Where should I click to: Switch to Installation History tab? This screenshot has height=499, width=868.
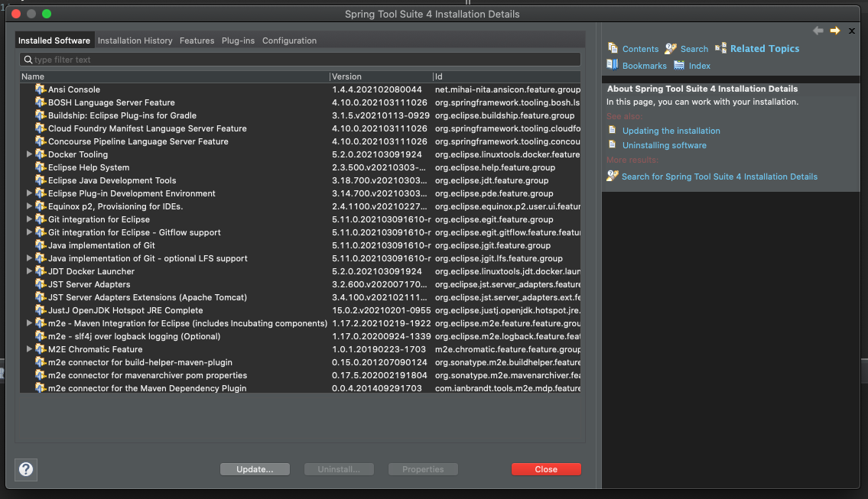(x=135, y=41)
